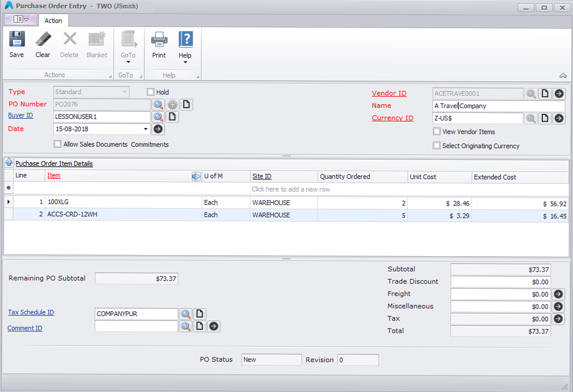
Task: Click the Site ID column header
Action: (x=262, y=176)
